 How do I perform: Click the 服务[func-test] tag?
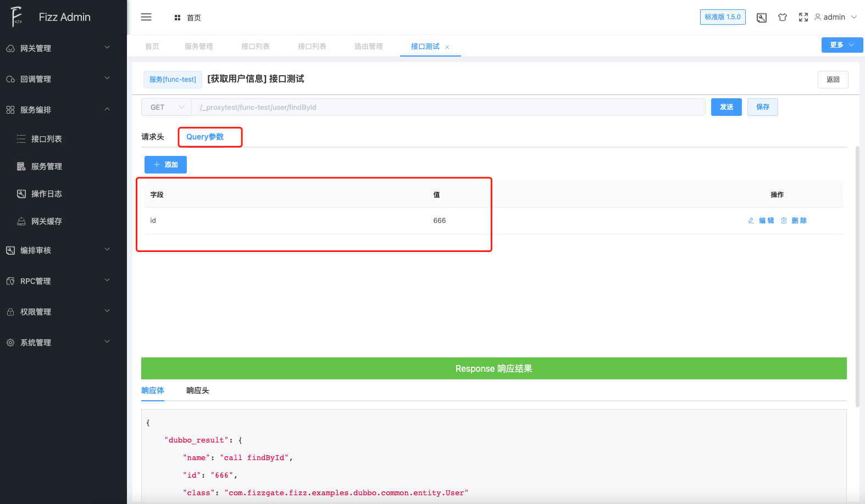173,80
